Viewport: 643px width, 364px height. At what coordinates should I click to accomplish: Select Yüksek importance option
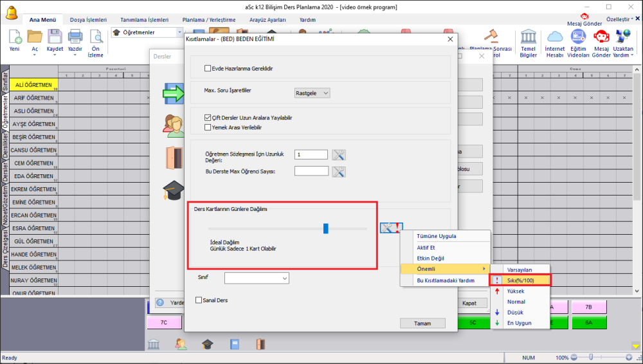(x=520, y=291)
